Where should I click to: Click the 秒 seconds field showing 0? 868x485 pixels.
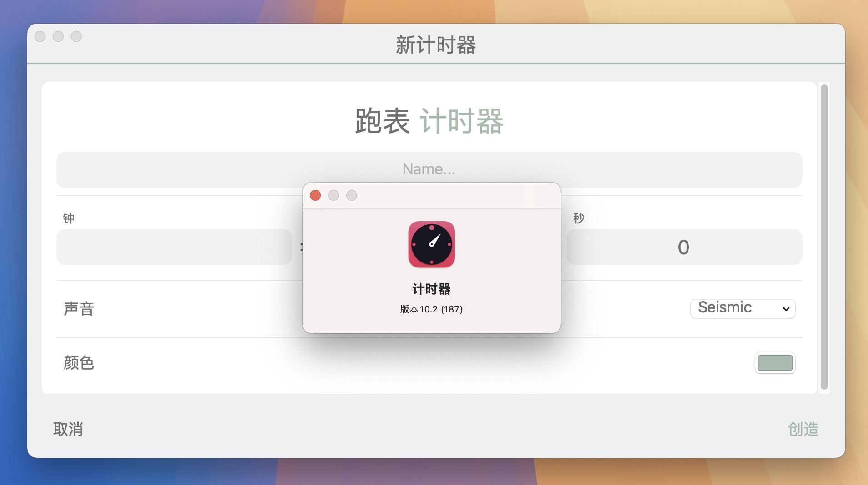click(x=684, y=247)
